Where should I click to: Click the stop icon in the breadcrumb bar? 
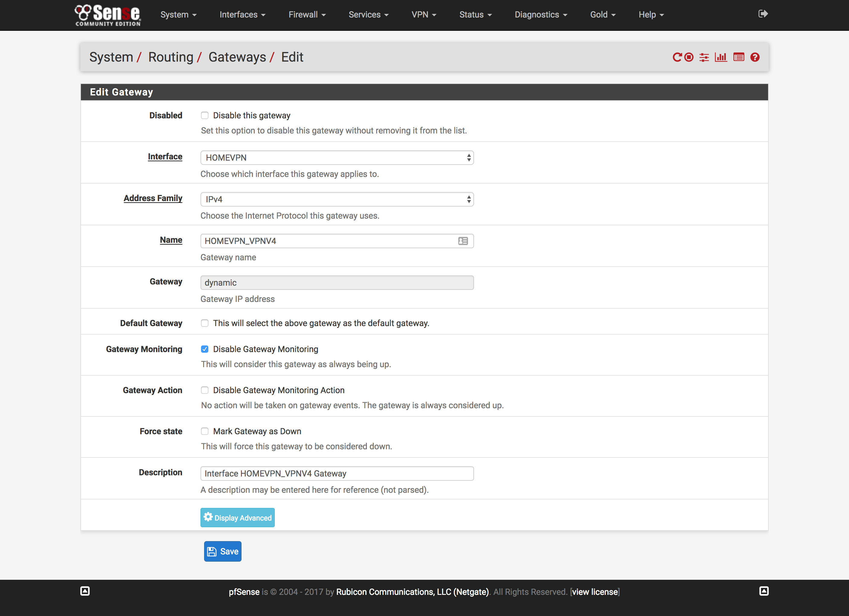[x=689, y=57]
